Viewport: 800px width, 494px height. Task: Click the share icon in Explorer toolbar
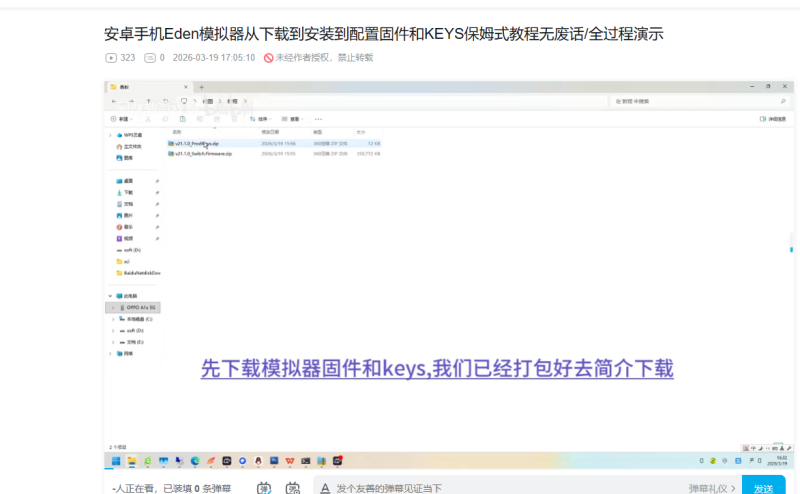click(x=217, y=119)
